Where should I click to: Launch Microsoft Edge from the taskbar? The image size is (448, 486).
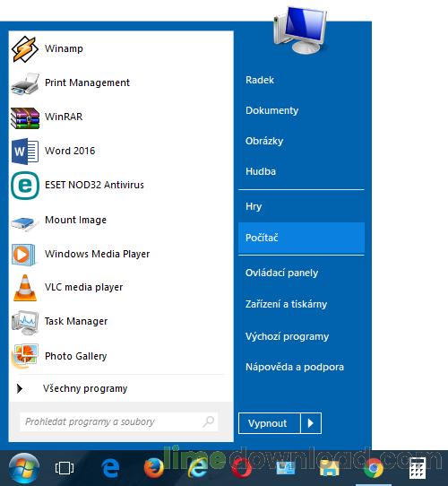click(110, 468)
